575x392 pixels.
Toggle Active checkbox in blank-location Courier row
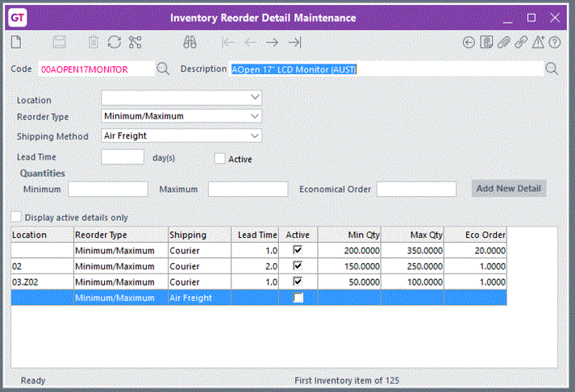(298, 250)
